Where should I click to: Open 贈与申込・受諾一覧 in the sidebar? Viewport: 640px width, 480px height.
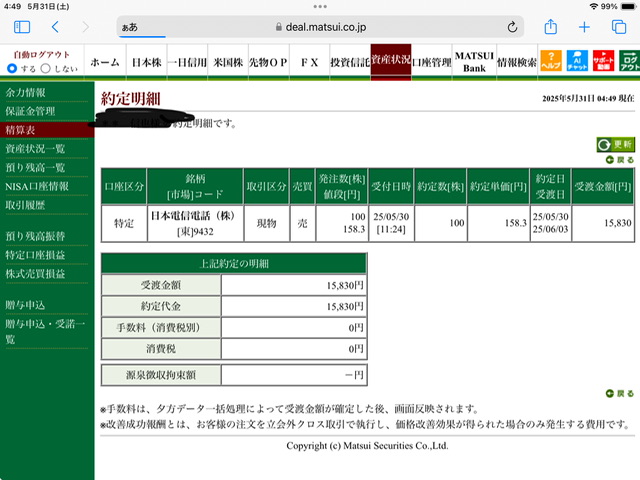click(45, 331)
